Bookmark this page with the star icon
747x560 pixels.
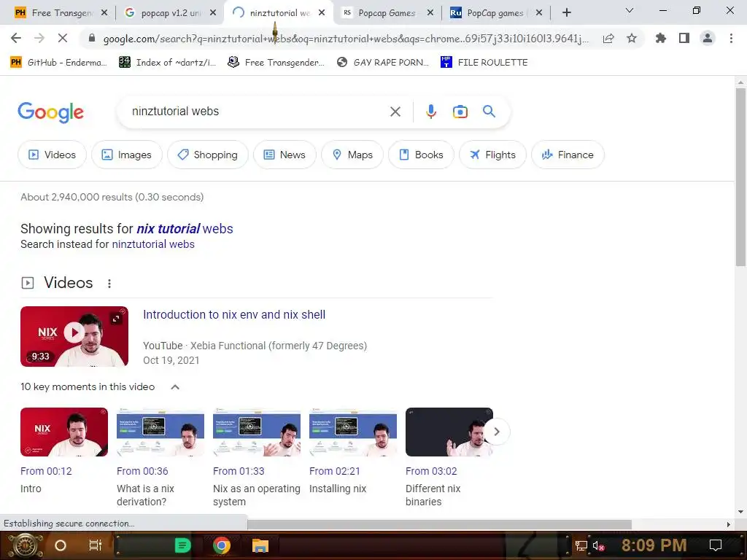(x=632, y=38)
